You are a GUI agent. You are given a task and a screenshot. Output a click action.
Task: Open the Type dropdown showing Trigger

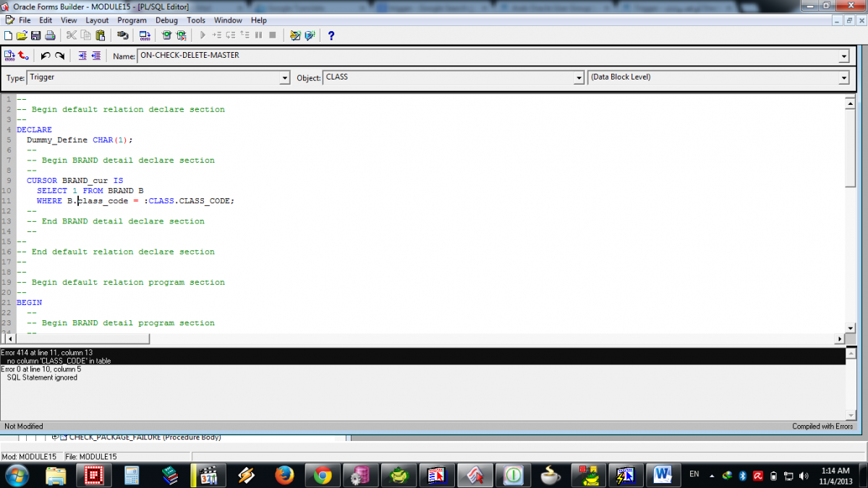(x=284, y=78)
